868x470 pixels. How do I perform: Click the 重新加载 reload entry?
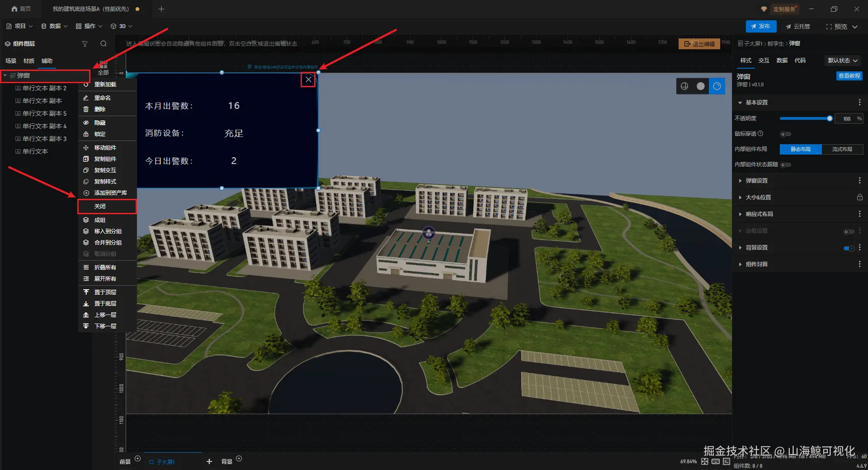point(108,85)
